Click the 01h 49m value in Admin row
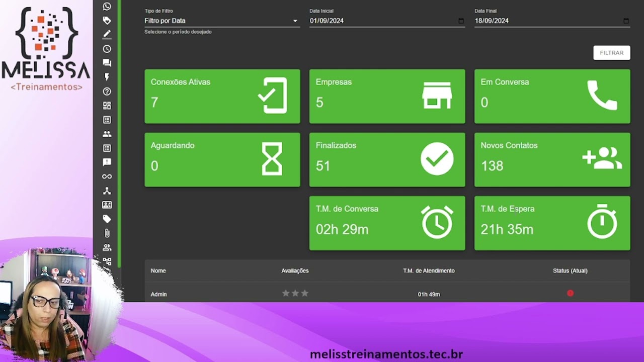 click(429, 294)
